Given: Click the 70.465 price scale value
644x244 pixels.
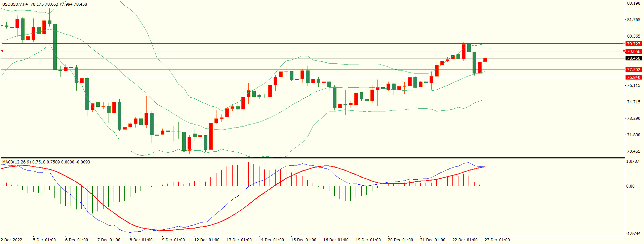Looking at the screenshot, I should tap(634, 151).
